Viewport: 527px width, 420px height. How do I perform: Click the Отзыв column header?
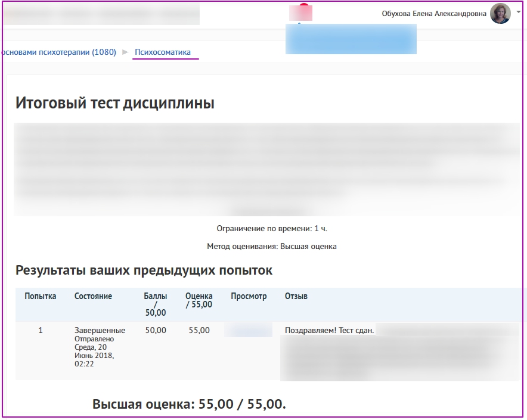click(296, 296)
